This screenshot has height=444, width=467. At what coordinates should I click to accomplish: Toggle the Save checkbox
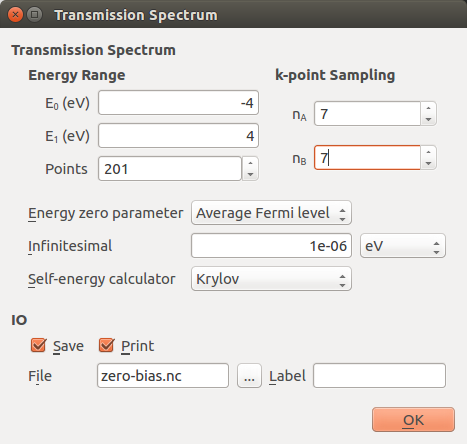click(39, 345)
